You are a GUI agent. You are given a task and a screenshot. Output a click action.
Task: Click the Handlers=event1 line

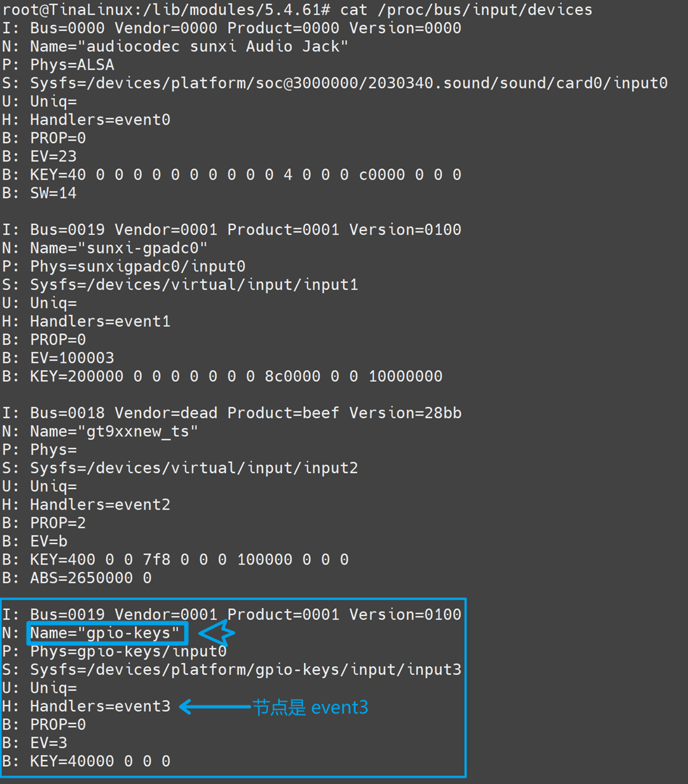pyautogui.click(x=86, y=321)
